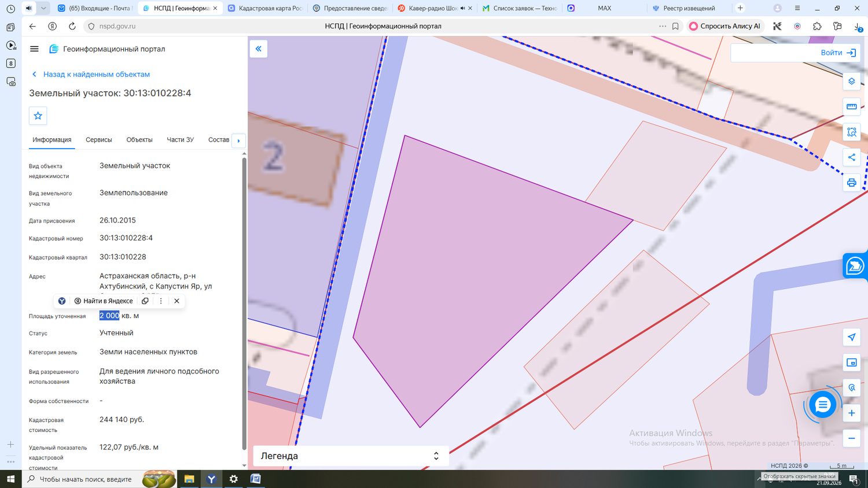The width and height of the screenshot is (868, 488).
Task: Zoom in with the plus button
Action: pos(851,413)
